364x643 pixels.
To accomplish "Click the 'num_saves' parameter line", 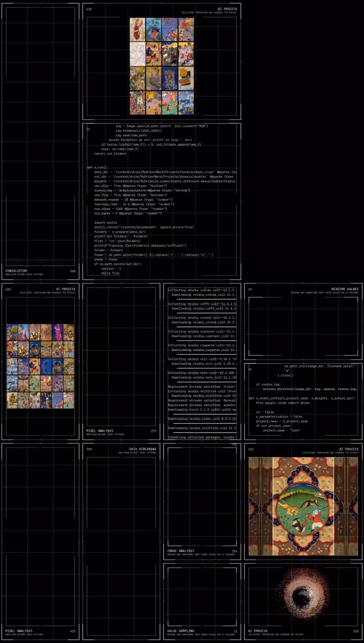I will tap(128, 213).
